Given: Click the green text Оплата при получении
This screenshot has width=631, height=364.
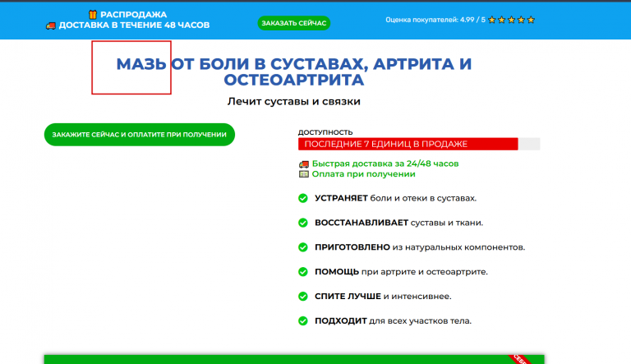Looking at the screenshot, I should [x=363, y=174].
